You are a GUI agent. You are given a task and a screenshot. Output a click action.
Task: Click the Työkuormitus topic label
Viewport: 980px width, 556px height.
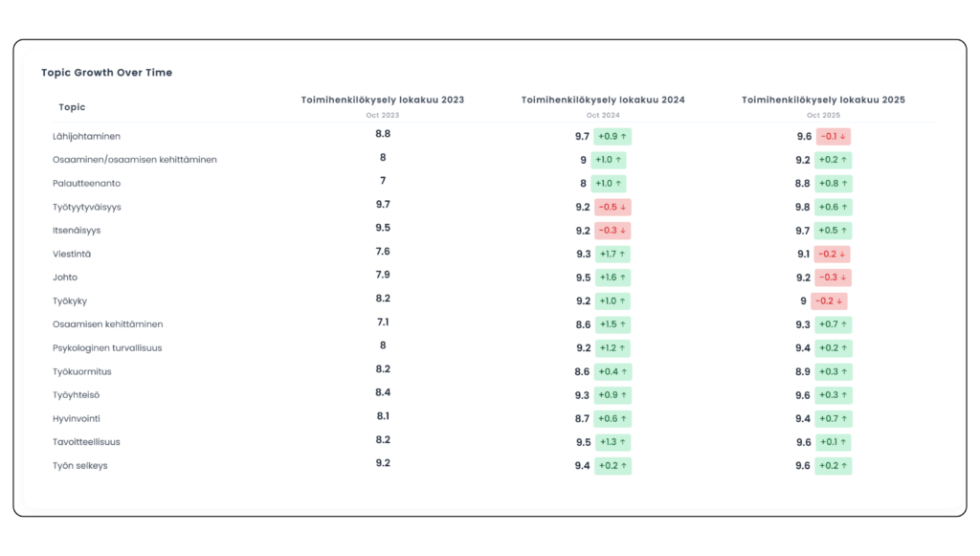click(80, 371)
